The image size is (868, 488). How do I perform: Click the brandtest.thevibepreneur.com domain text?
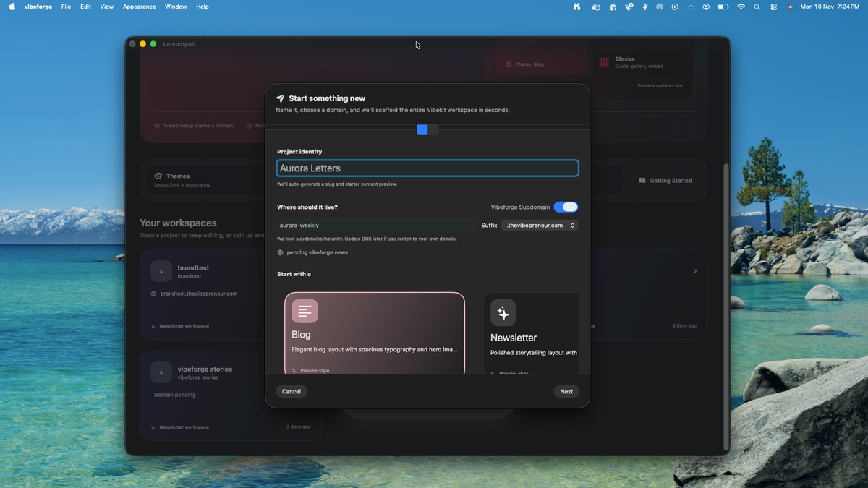pos(199,294)
